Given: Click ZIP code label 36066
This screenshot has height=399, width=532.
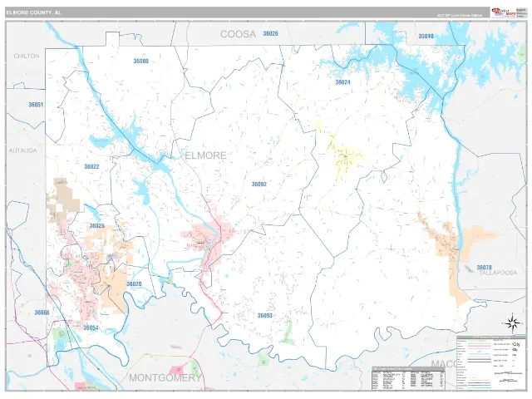Looking at the screenshot, I should pos(42,313).
